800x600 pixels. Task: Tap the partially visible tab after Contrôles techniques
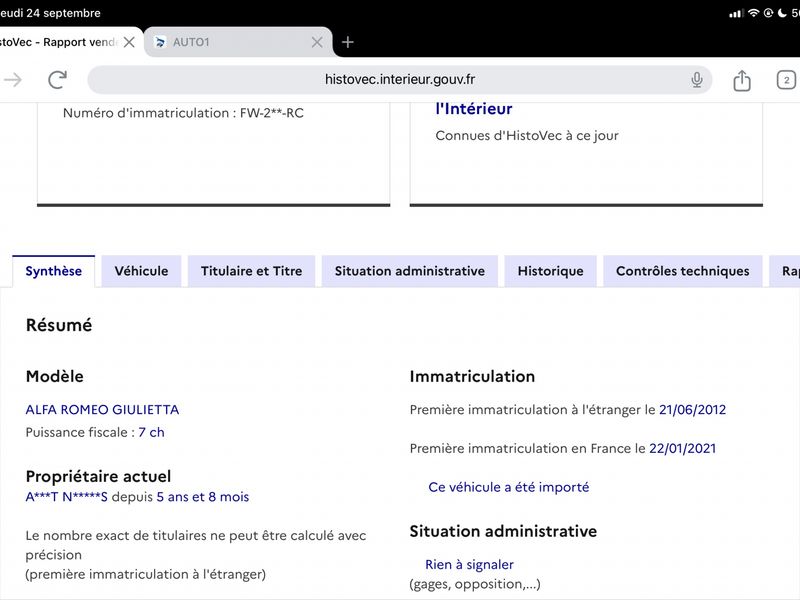(785, 271)
